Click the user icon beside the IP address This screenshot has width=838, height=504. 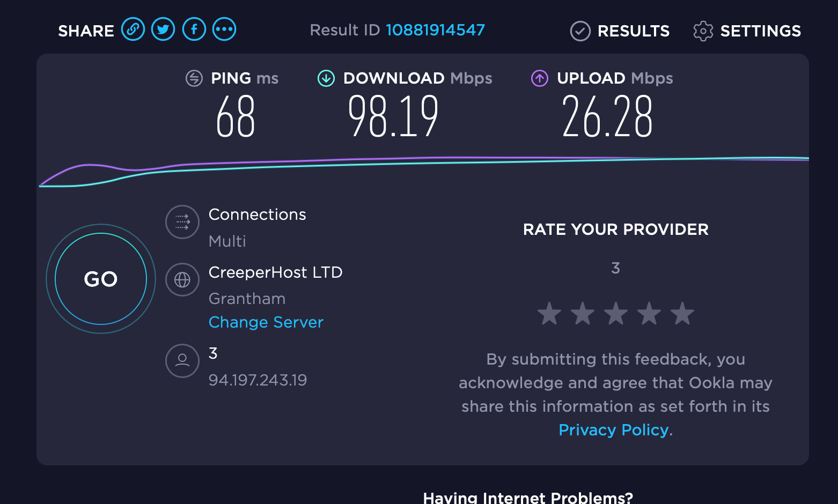point(182,361)
